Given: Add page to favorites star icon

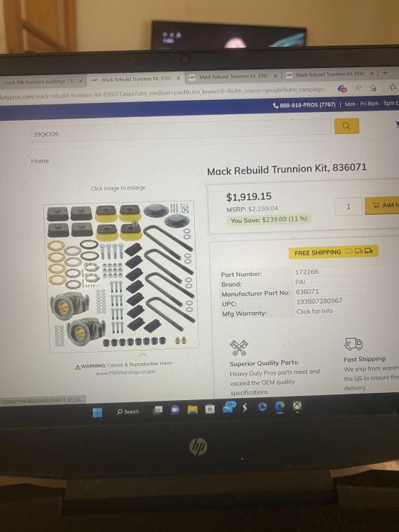Looking at the screenshot, I should pos(373,88).
